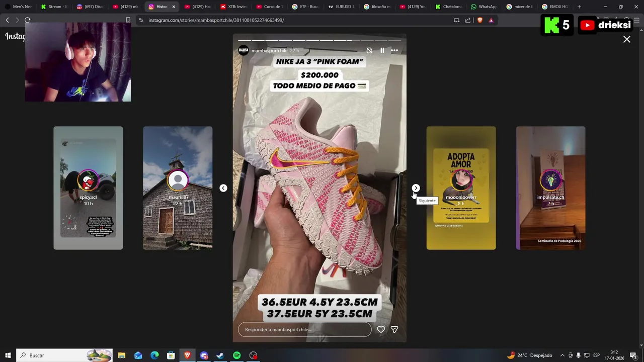Viewport: 644px width, 362px height.
Task: Open Spotify from the taskbar
Action: pos(236,355)
